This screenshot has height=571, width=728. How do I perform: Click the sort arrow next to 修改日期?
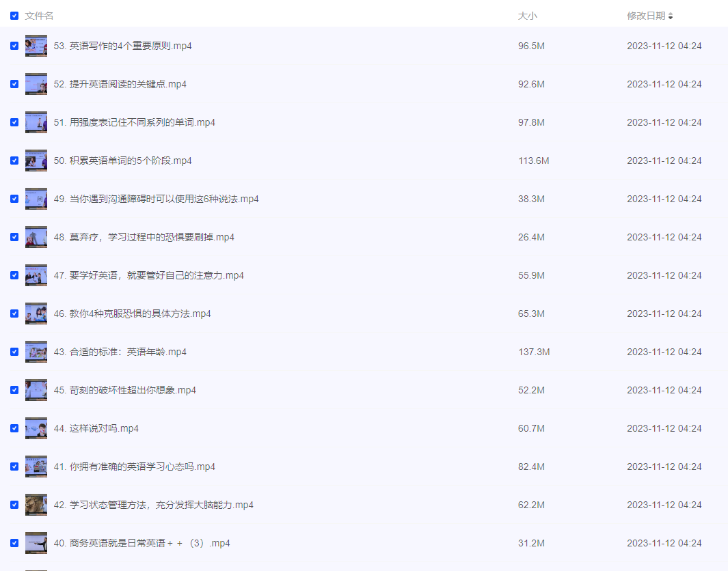tap(671, 16)
